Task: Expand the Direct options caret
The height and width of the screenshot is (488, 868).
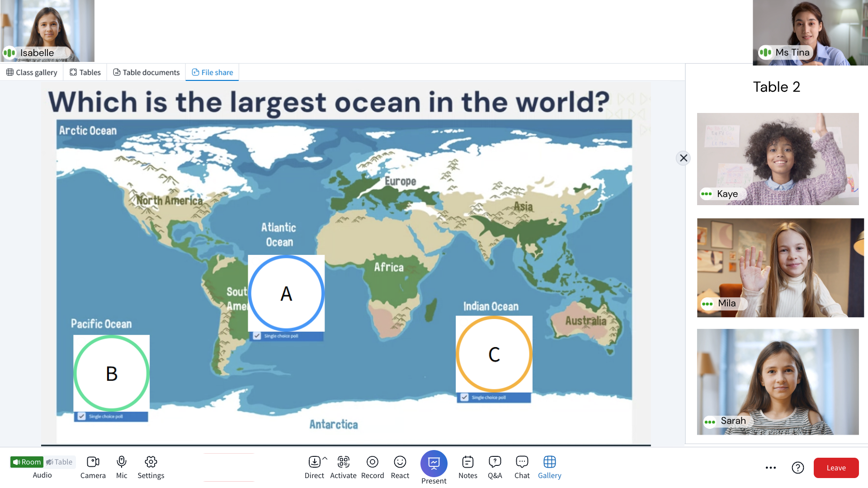Action: coord(325,459)
